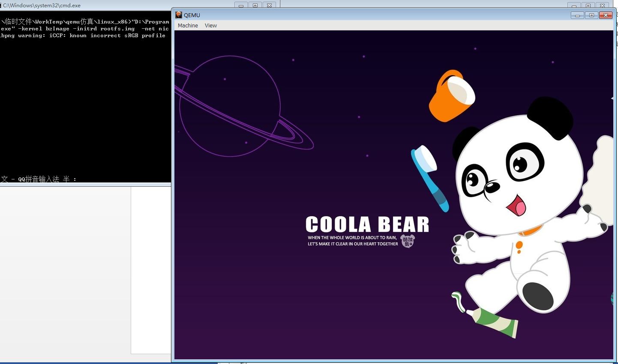Click the maximize icon on cmd.exe window
618x364 pixels.
[x=255, y=5]
